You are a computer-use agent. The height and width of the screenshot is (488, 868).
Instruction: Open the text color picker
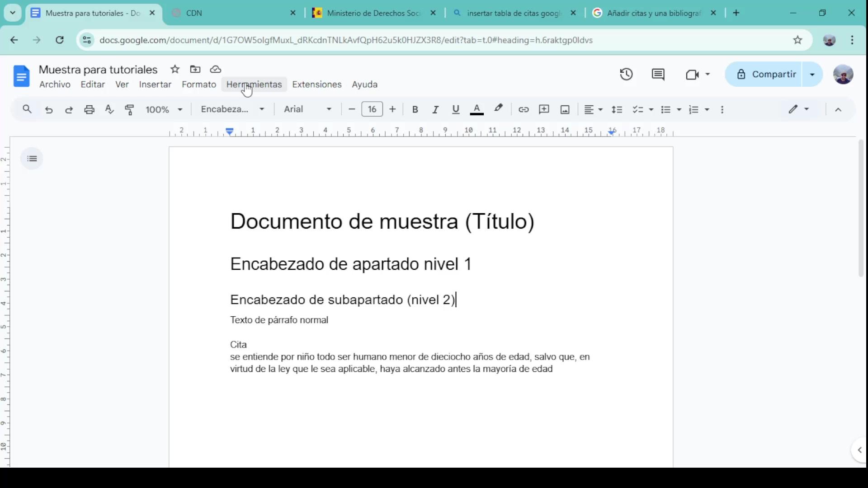pyautogui.click(x=476, y=109)
